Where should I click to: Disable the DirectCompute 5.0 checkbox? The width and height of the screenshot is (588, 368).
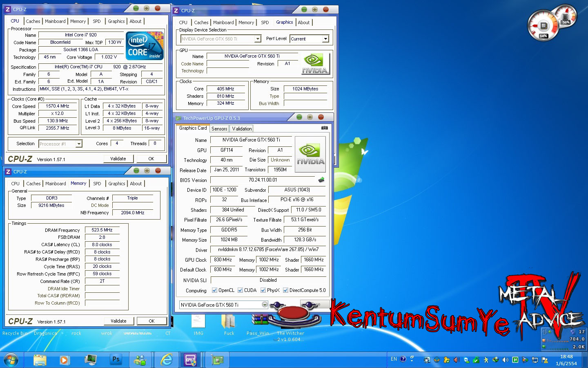tap(285, 290)
